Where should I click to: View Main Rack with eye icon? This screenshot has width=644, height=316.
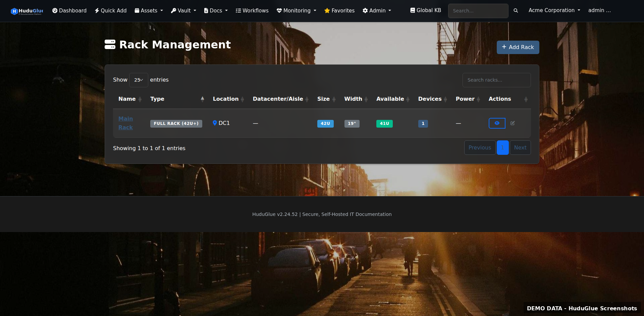(497, 123)
